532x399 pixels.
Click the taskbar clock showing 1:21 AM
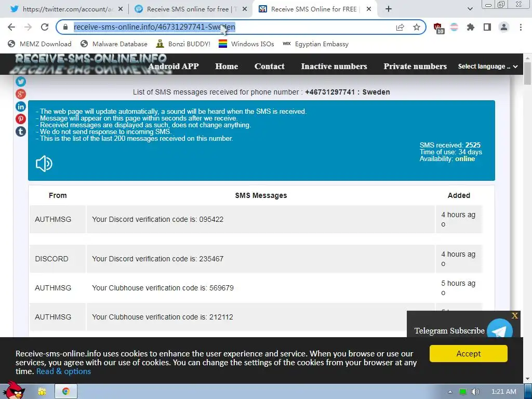click(503, 392)
